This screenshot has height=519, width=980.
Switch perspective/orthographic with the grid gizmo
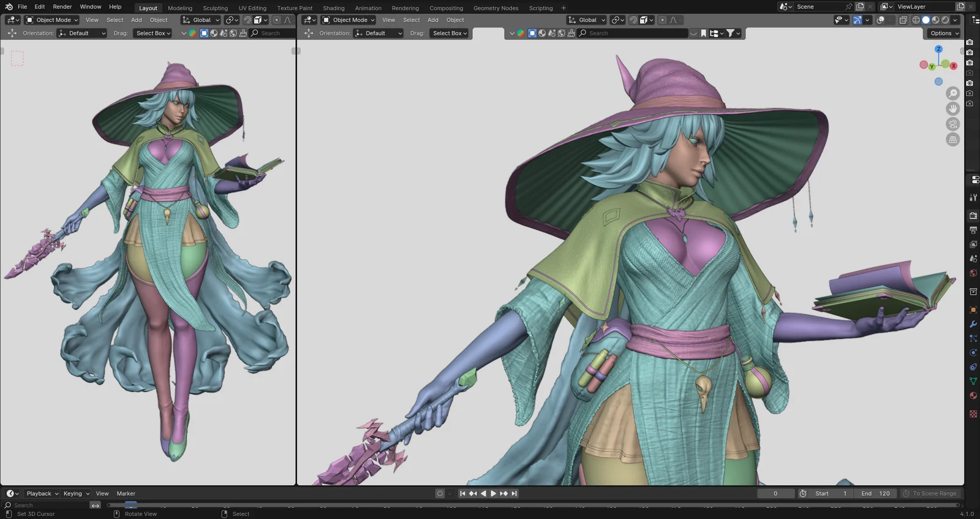point(952,140)
